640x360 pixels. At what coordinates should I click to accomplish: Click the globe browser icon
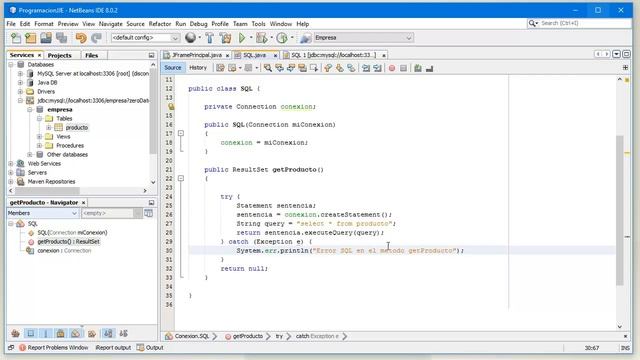(190, 38)
